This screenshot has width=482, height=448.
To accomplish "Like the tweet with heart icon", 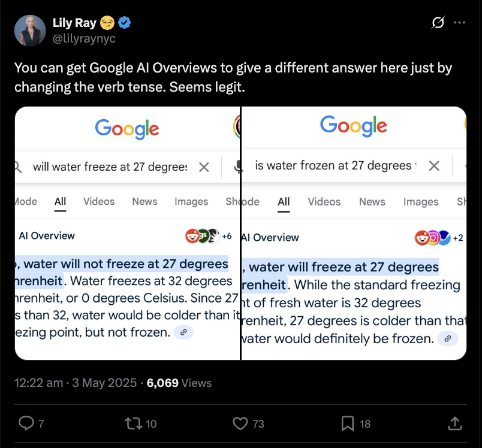I will 240,424.
